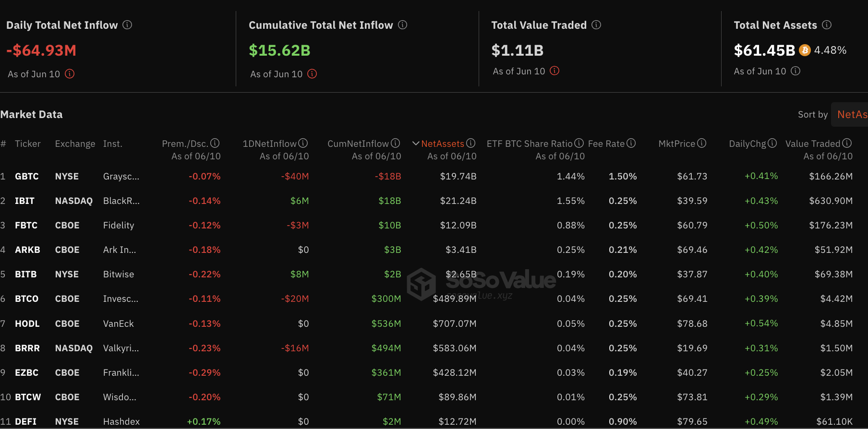
Task: Click info icon beside Total Value Traded
Action: [x=596, y=24]
